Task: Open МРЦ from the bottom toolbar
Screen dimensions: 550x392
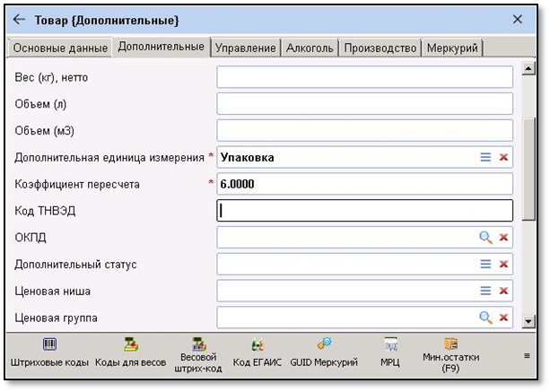Action: [390, 353]
